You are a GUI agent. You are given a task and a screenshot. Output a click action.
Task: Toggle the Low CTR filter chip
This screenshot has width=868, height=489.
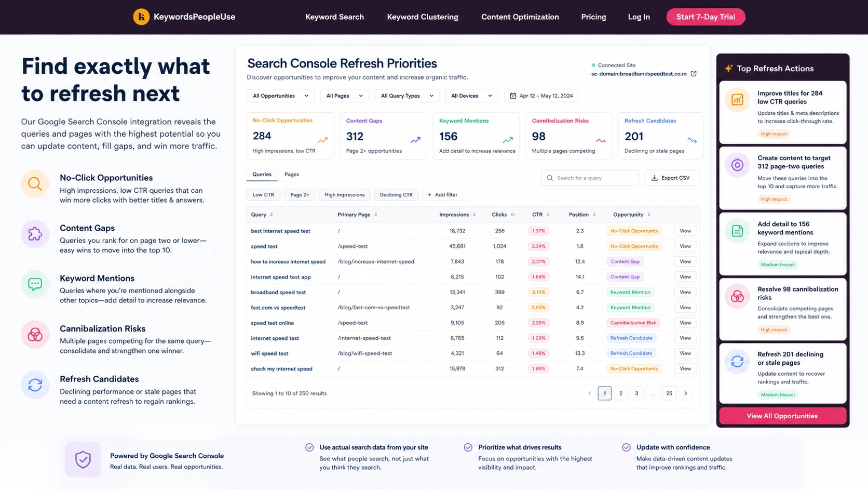pyautogui.click(x=263, y=195)
